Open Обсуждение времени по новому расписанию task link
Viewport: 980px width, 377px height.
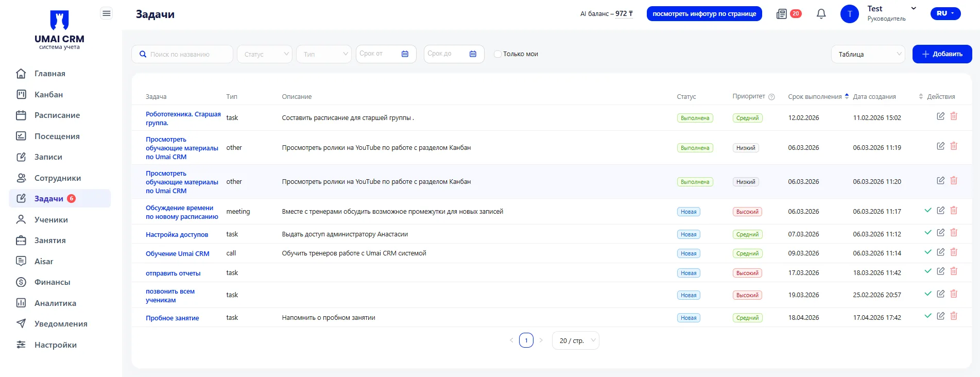point(181,212)
